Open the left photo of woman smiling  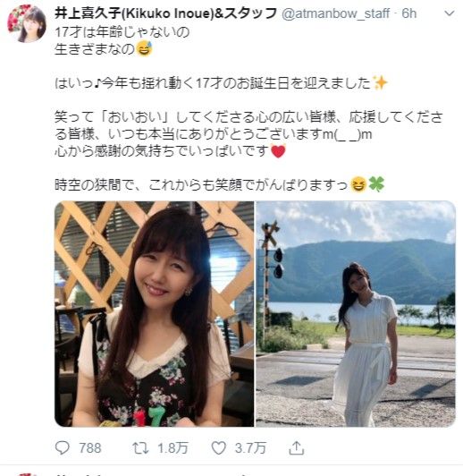[155, 313]
